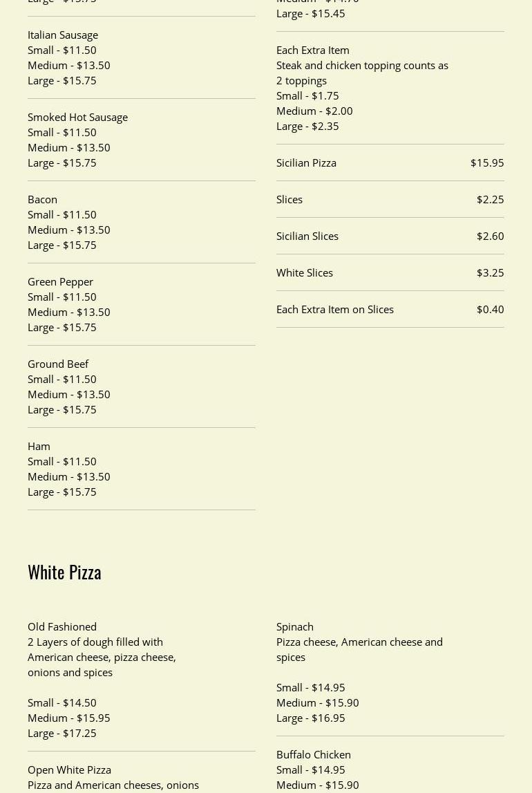Select the Old Fashioned white pizza title
The image size is (532, 793).
[x=62, y=626]
